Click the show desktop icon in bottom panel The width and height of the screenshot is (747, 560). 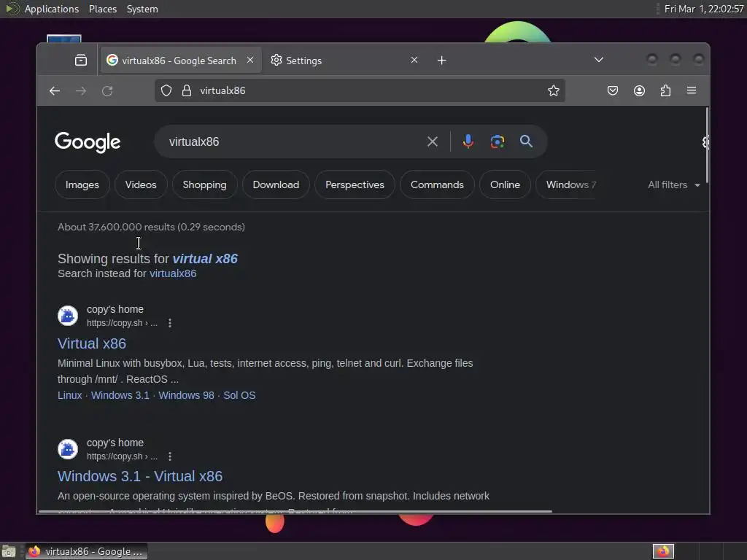point(9,551)
